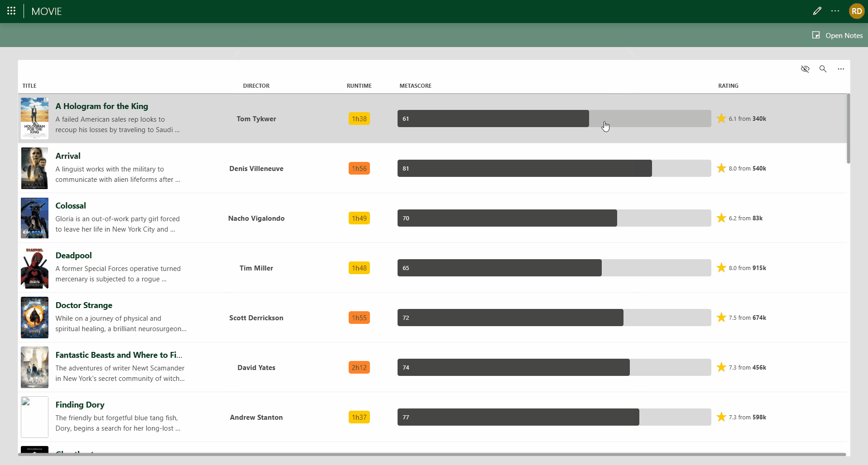Select director name Tim Miller
The height and width of the screenshot is (465, 868).
[256, 268]
